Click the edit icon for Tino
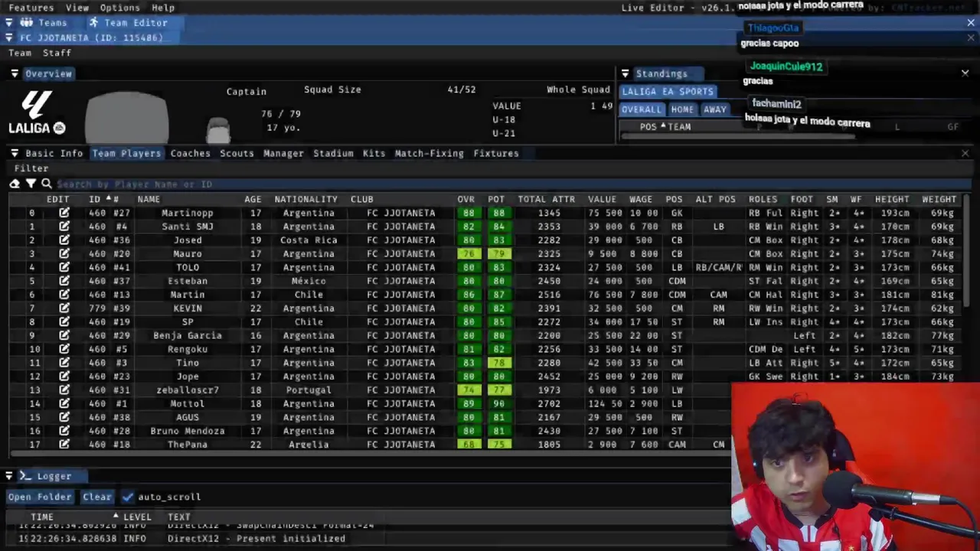Screen dimensions: 980x551 [64, 363]
